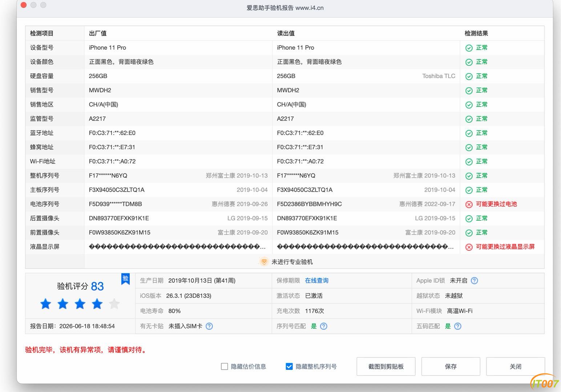561x392 pixels.
Task: Click the 已激活 activation status
Action: tap(314, 296)
